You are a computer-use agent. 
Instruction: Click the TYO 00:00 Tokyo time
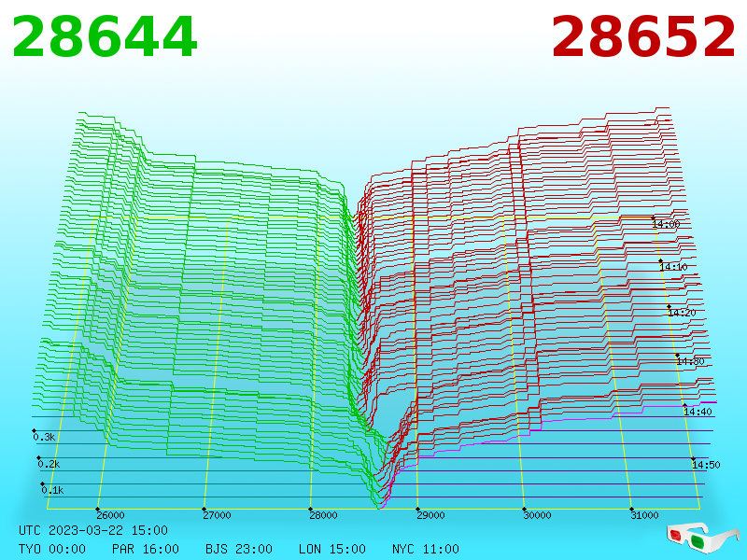tap(52, 549)
